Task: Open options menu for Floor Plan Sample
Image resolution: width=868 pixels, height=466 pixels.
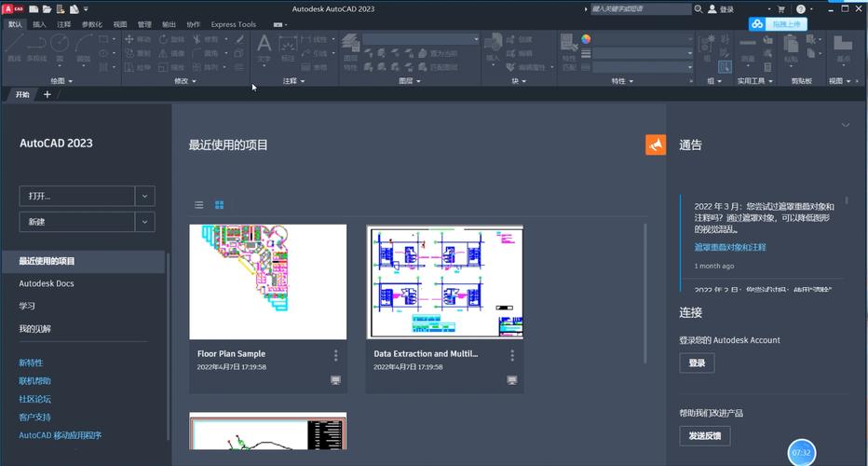Action: (336, 355)
